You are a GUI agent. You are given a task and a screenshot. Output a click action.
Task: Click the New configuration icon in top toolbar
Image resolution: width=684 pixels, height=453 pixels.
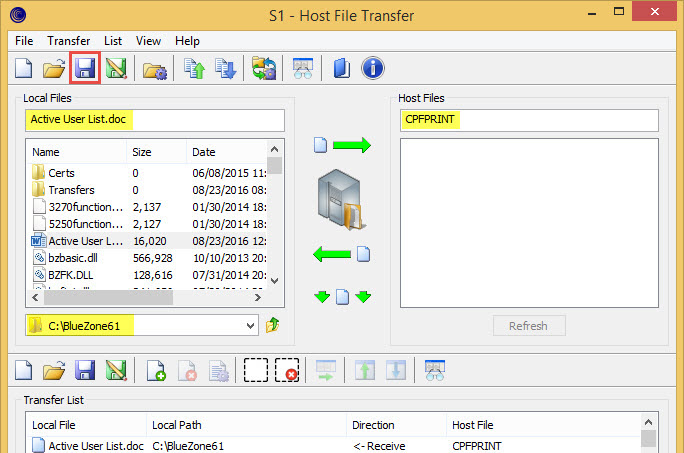pyautogui.click(x=24, y=68)
